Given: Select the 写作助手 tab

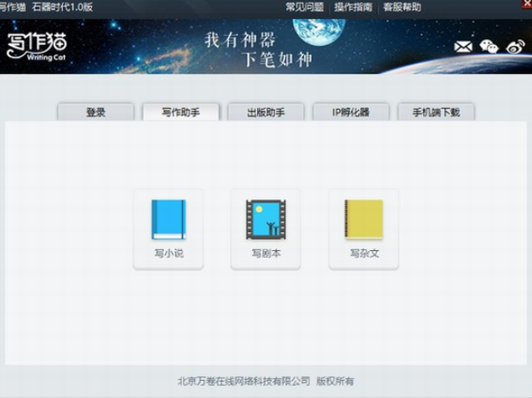Looking at the screenshot, I should click(180, 112).
